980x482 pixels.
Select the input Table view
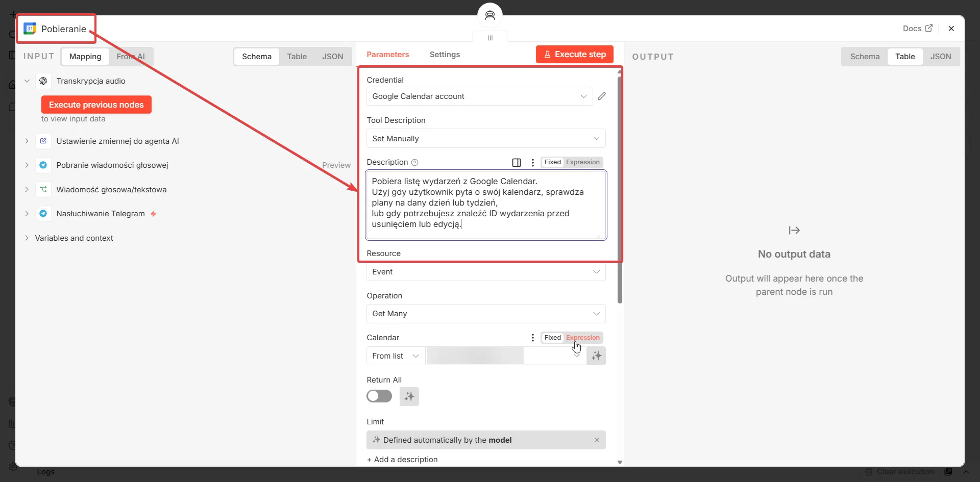[x=297, y=57]
